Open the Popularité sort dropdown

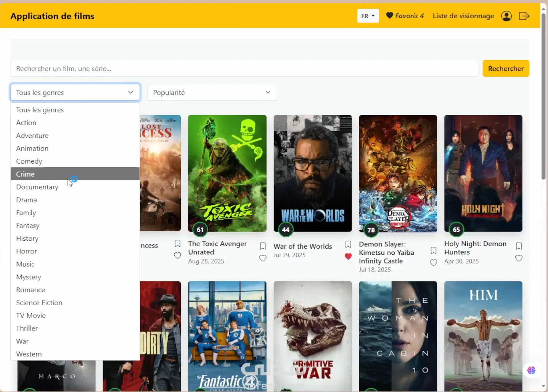pos(212,92)
